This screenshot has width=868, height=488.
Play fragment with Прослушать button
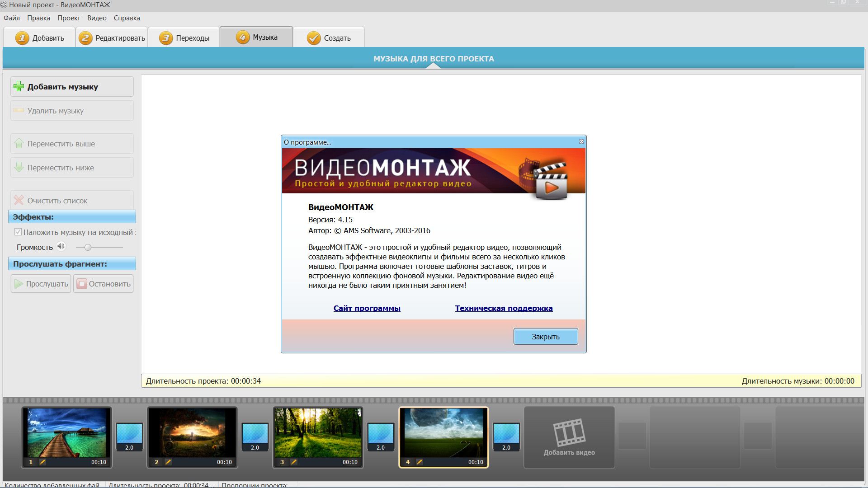point(41,284)
